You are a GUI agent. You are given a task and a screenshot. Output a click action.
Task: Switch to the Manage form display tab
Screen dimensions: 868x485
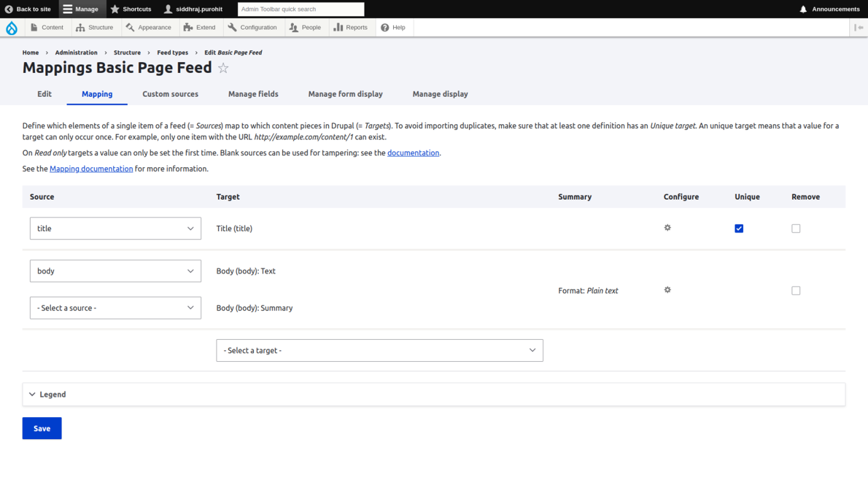click(x=345, y=94)
